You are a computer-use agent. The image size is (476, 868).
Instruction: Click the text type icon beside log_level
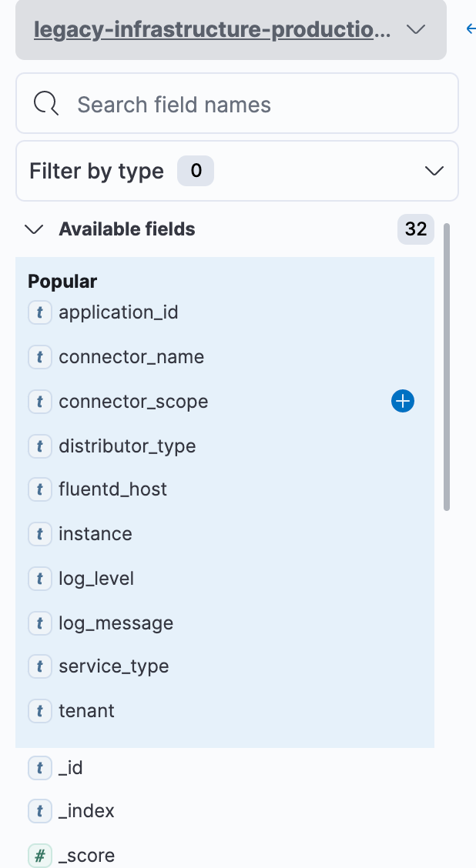39,579
